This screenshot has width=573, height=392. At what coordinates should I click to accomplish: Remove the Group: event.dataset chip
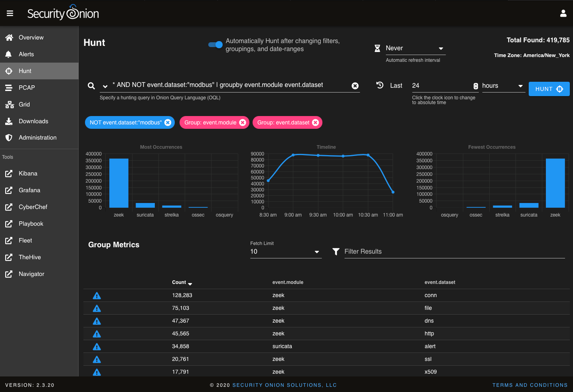(x=316, y=122)
